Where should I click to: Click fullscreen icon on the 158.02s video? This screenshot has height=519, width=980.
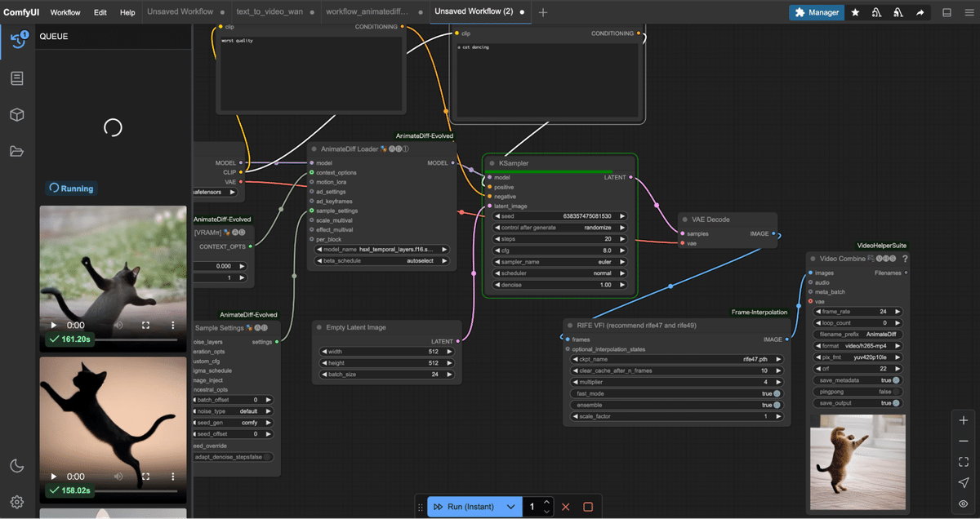(x=146, y=476)
